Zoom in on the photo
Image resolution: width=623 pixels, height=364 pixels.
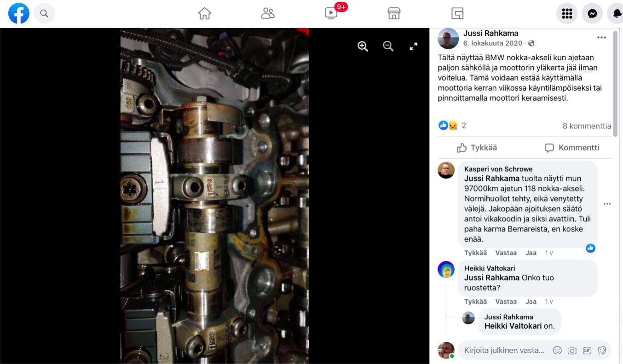point(363,46)
